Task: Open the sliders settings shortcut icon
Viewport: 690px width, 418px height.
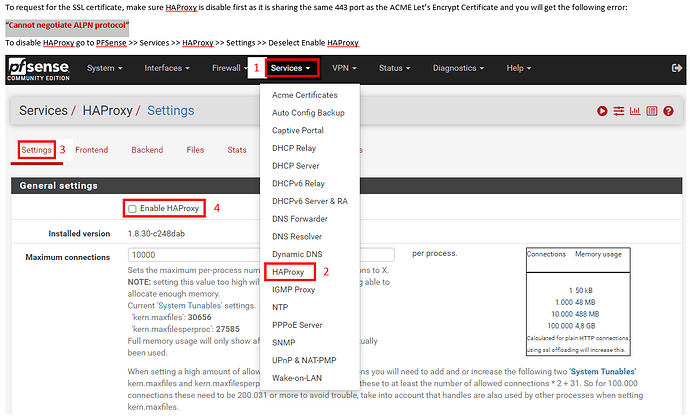Action: click(619, 111)
